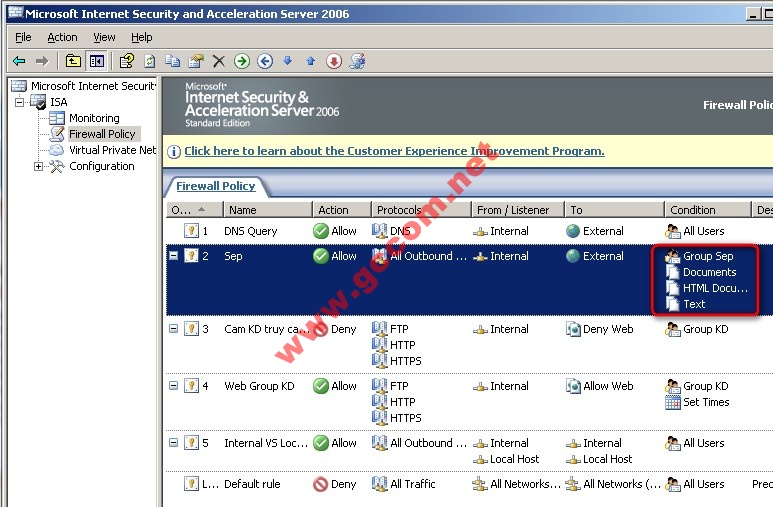Click the Delete (X) toolbar icon
The width and height of the screenshot is (773, 507).
(x=219, y=61)
